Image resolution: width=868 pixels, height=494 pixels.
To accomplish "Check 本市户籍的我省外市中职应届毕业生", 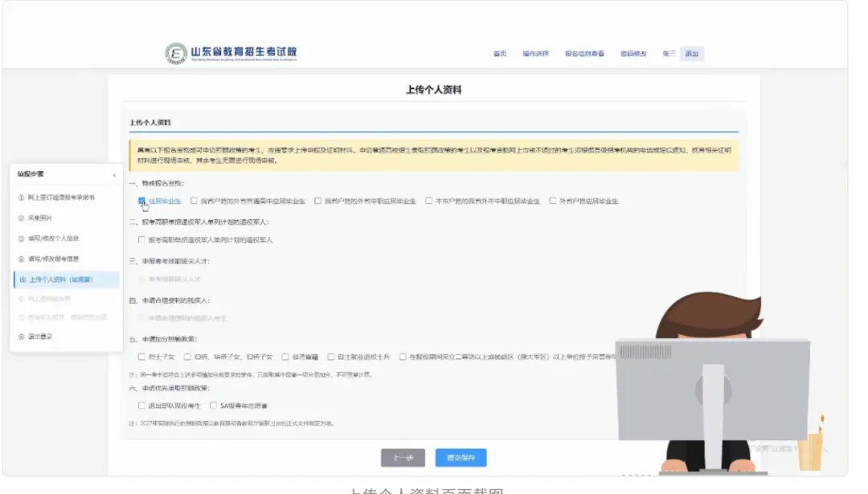I will coord(428,201).
